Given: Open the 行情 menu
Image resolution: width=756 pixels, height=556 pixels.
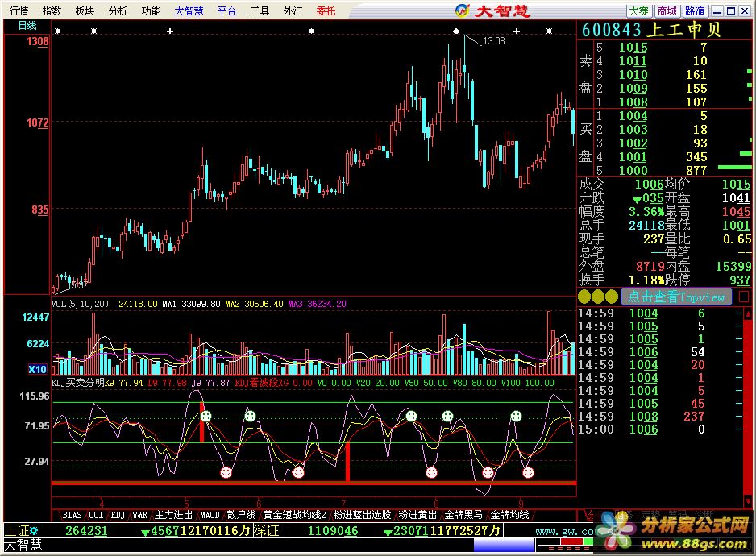Looking at the screenshot, I should (19, 10).
